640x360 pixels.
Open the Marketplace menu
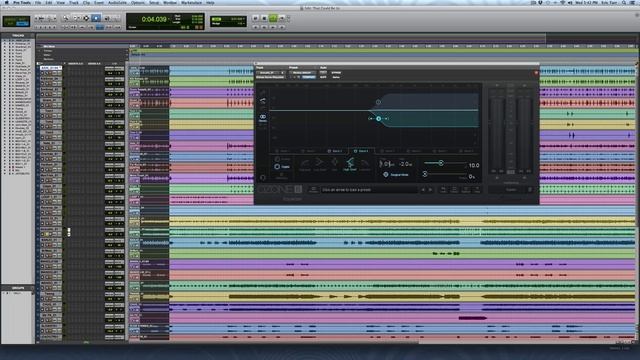pos(191,2)
